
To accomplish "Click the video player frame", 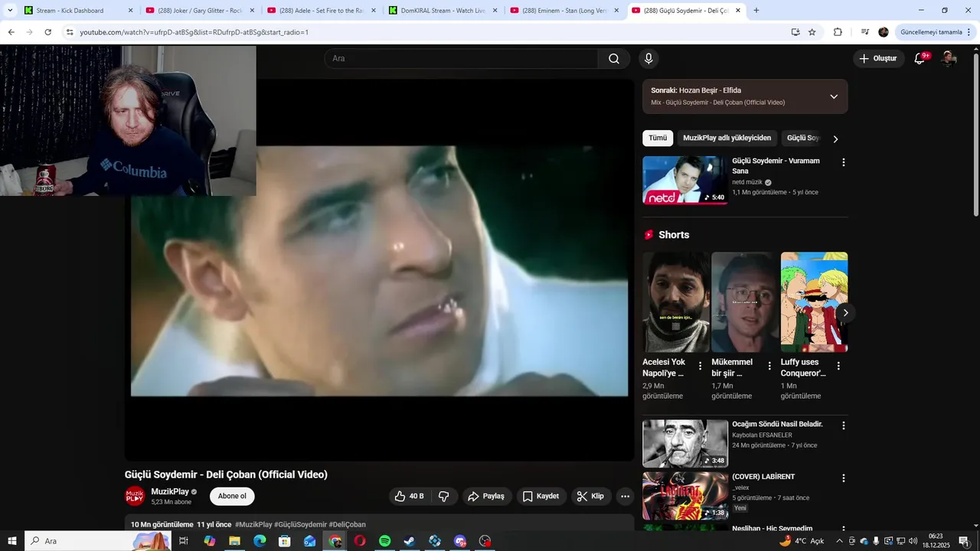I will 379,269.
